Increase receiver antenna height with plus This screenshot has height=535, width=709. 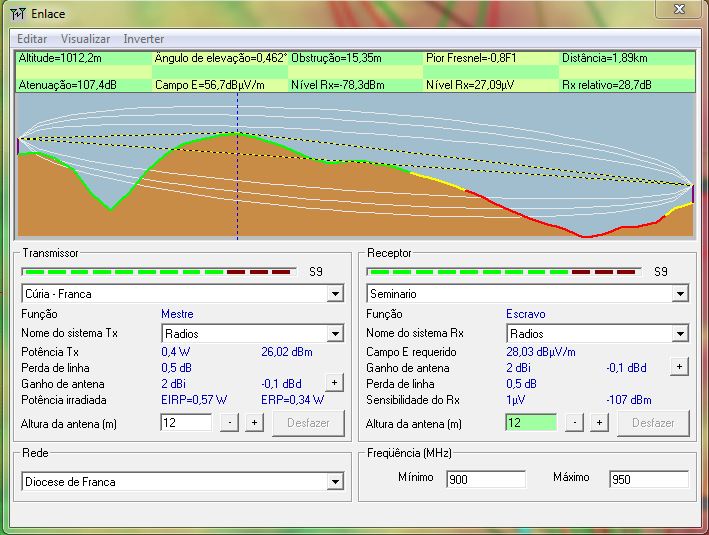[x=599, y=423]
